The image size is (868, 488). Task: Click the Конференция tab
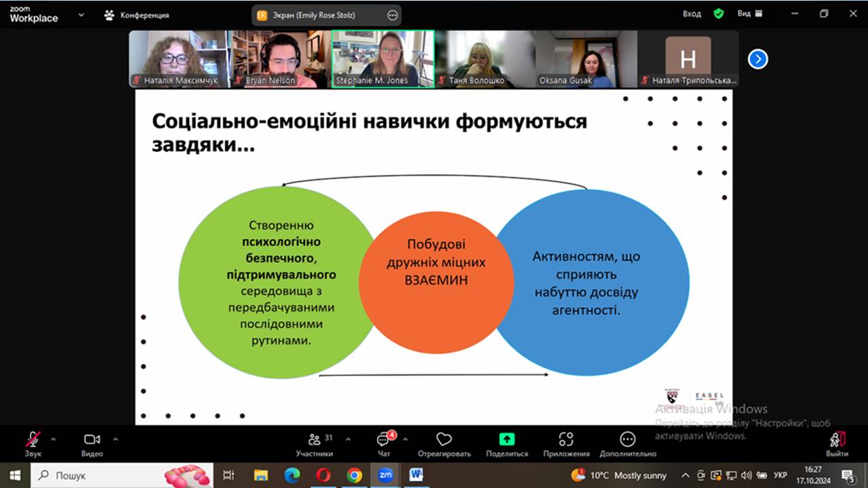pyautogui.click(x=137, y=15)
